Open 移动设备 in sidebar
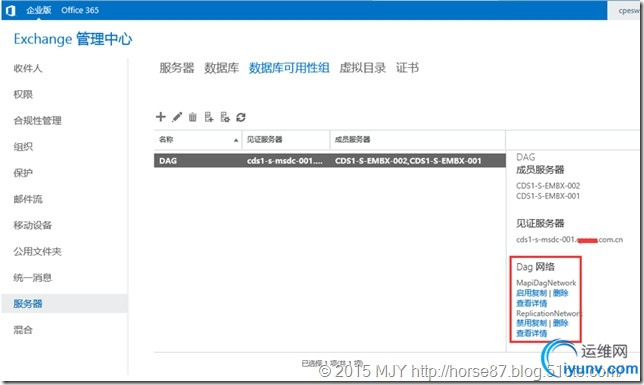This screenshot has height=385, width=644. coord(32,225)
